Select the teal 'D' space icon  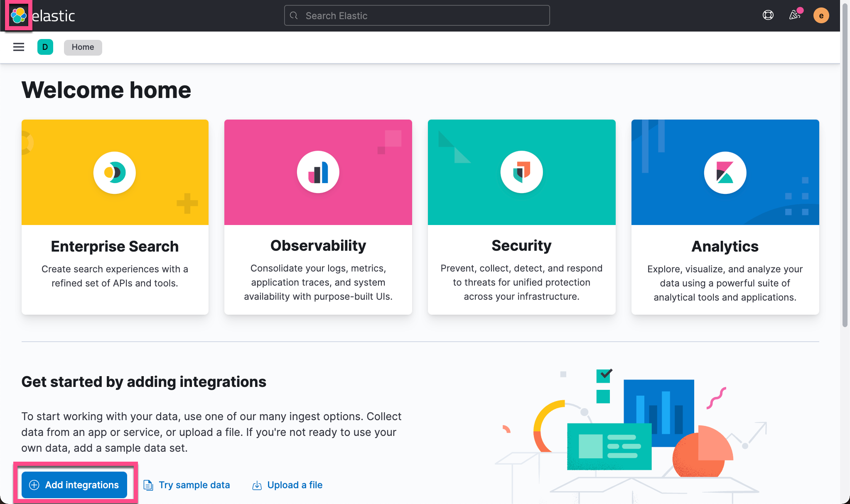click(45, 47)
